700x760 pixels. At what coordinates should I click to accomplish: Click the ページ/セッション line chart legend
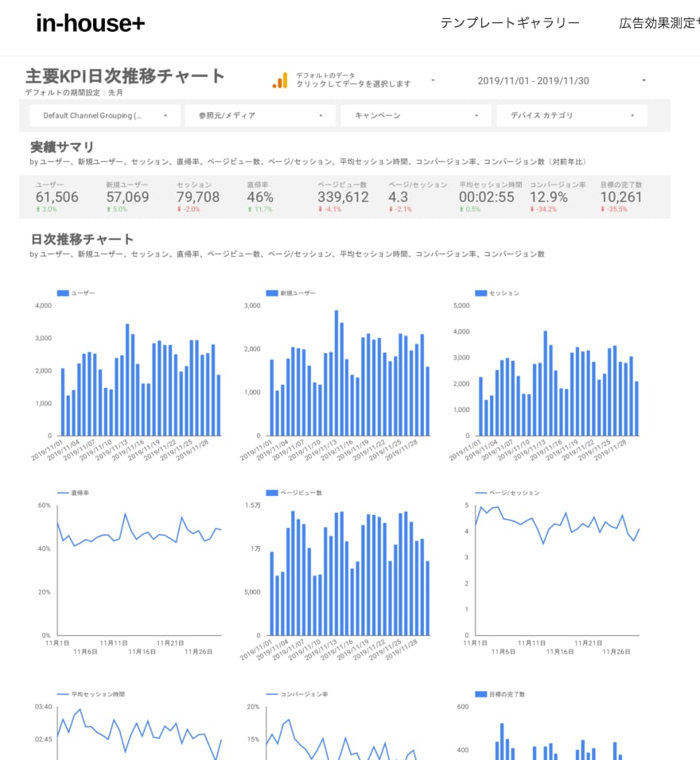pyautogui.click(x=507, y=492)
